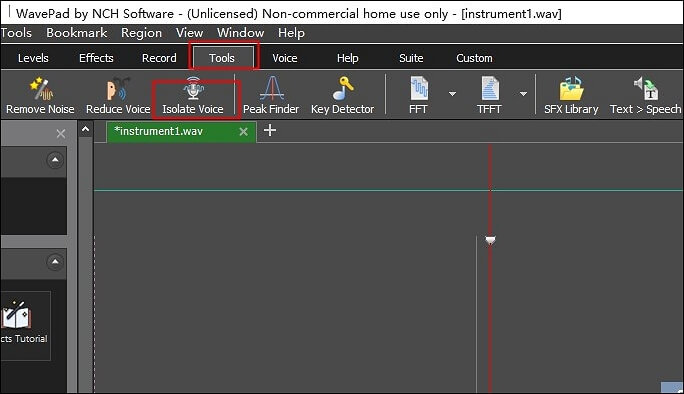This screenshot has height=394, width=684.
Task: Collapse the upper sidebar panel section
Action: [x=55, y=160]
